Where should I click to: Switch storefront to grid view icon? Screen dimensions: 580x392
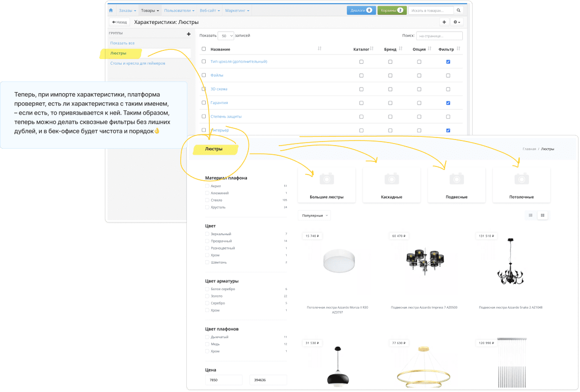click(x=543, y=216)
